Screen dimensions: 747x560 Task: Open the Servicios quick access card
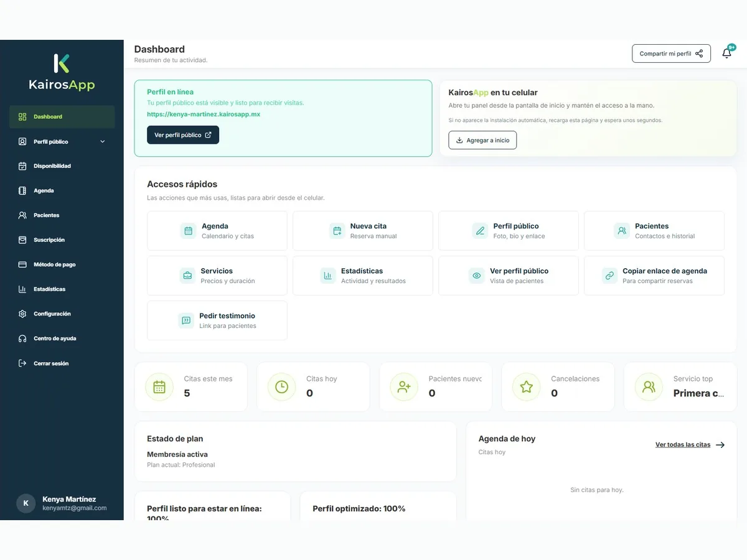pyautogui.click(x=217, y=276)
